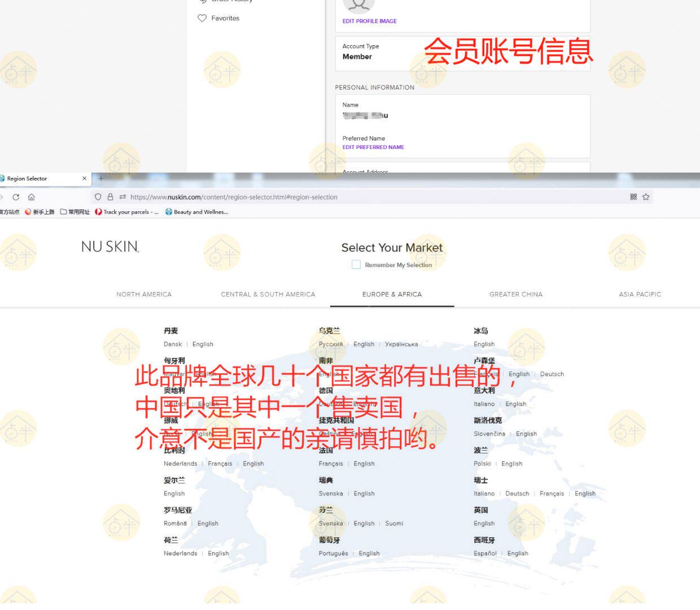
Task: Open the 常用网址 bookmarks folder
Action: pyautogui.click(x=75, y=212)
